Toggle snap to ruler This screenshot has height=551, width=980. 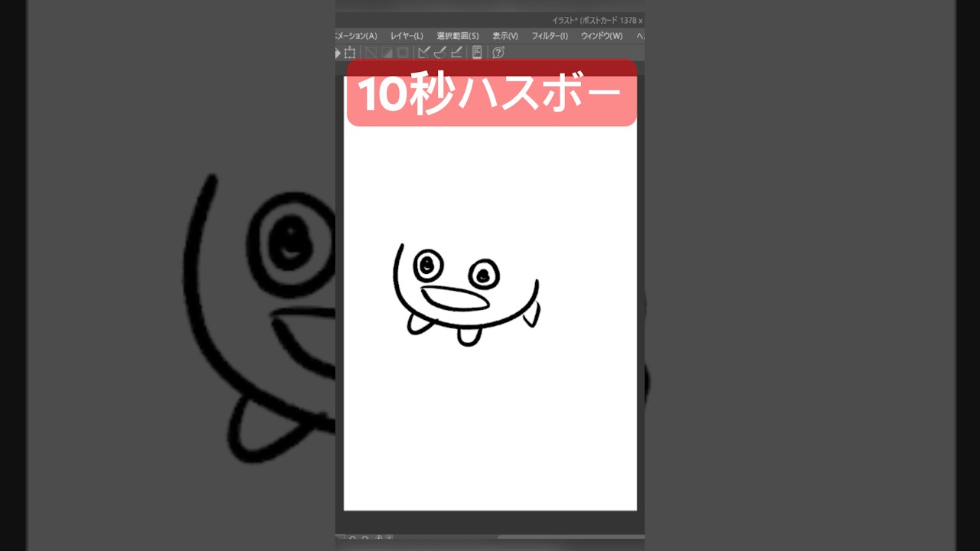coord(423,52)
